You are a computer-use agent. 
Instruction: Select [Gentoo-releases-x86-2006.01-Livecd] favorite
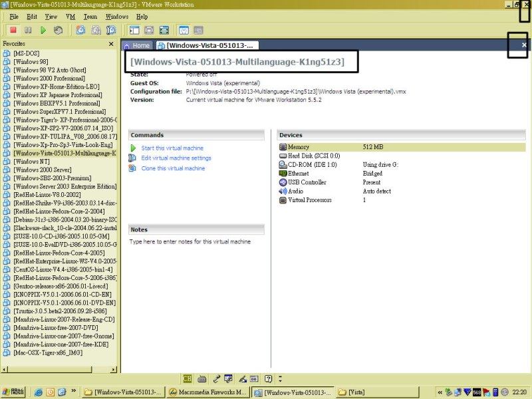point(61,286)
